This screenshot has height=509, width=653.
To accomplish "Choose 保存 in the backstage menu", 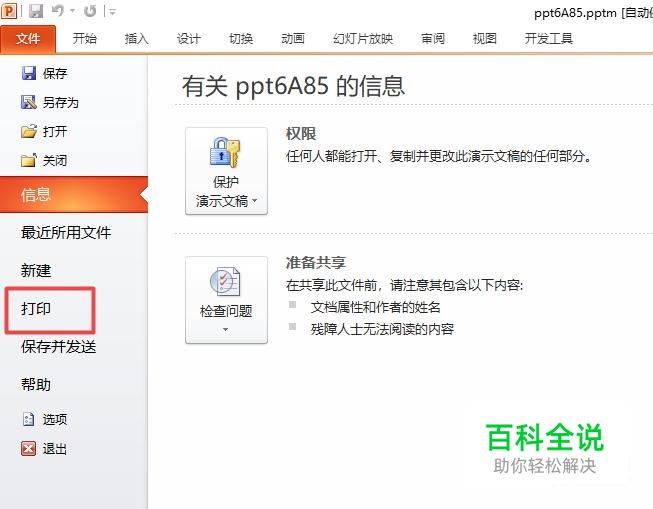I will coord(55,73).
